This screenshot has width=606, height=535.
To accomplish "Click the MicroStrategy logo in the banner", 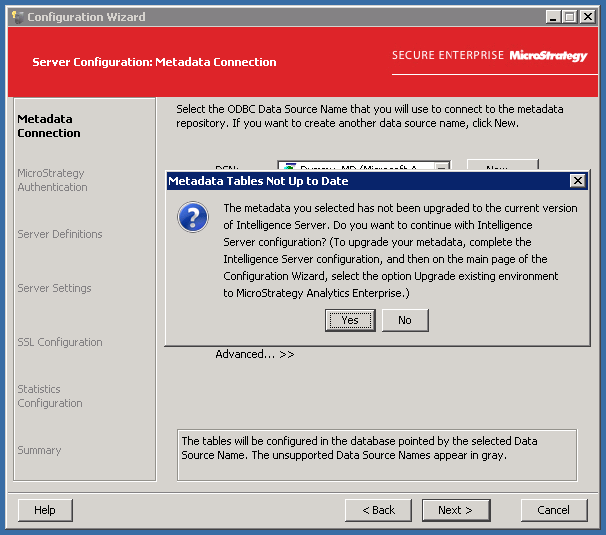I will click(548, 56).
